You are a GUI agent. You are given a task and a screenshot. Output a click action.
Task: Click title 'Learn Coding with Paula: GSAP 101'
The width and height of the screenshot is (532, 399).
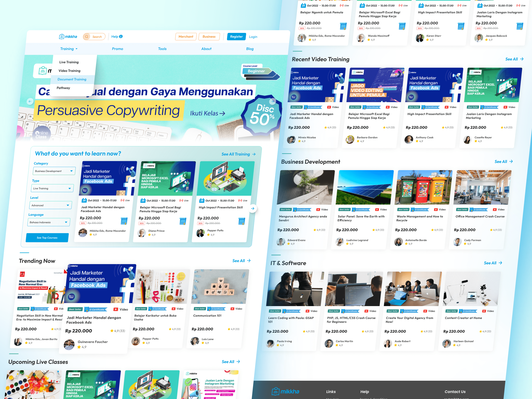click(291, 320)
